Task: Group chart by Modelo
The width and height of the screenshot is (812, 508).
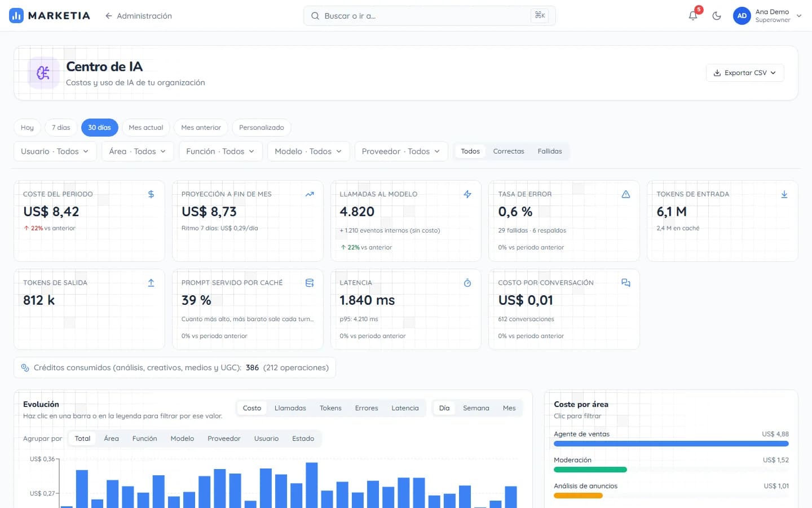Action: (182, 439)
